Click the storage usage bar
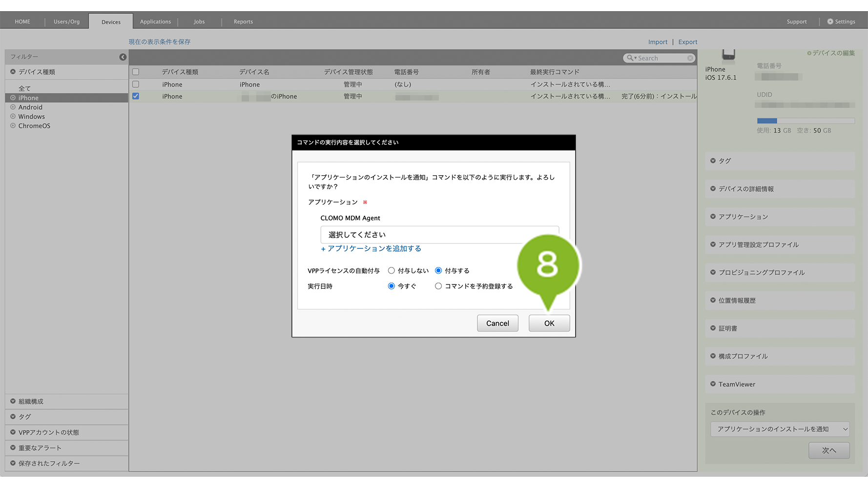The height and width of the screenshot is (488, 868). point(805,121)
